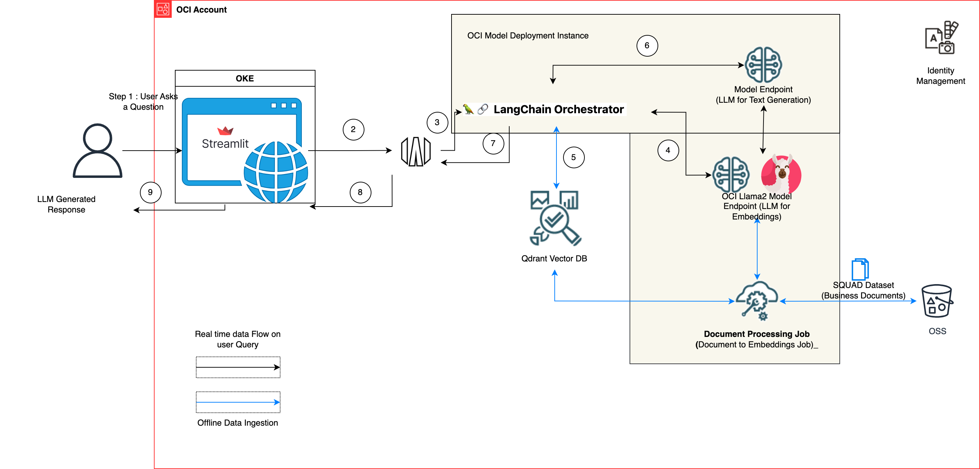
Task: Click the OCI Account red logo icon
Action: pos(163,9)
